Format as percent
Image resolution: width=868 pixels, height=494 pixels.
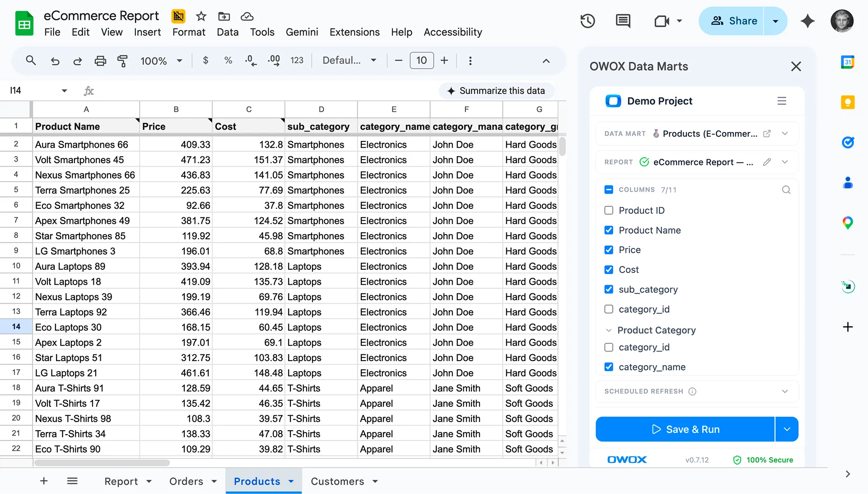tap(228, 61)
